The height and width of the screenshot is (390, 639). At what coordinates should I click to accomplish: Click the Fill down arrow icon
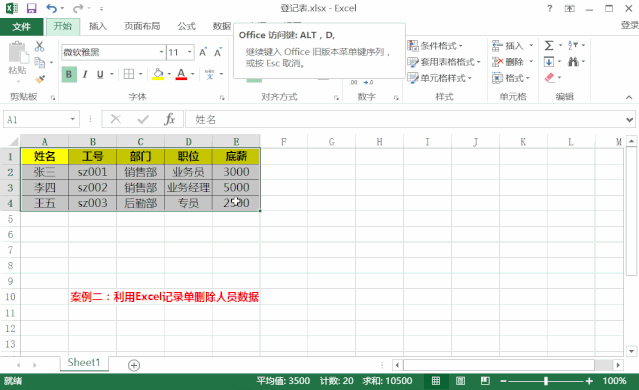(x=549, y=62)
